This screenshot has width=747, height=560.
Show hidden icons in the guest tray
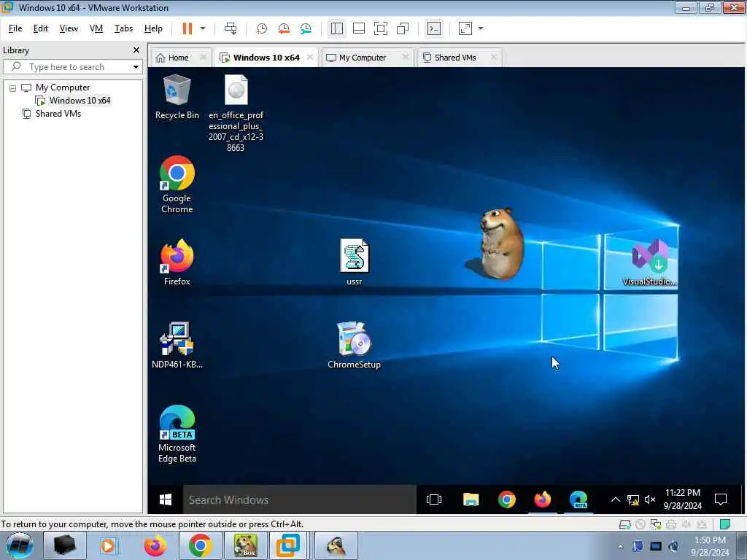[616, 499]
